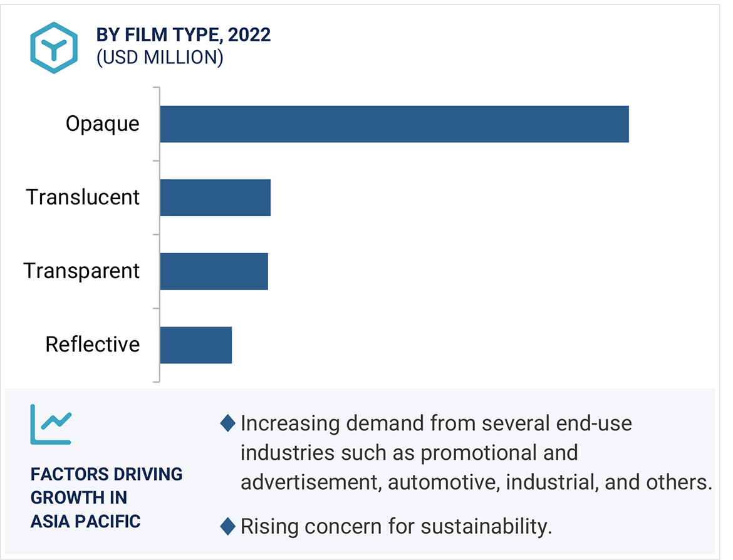Click the advertisement, automotive, industrial text line

[476, 482]
